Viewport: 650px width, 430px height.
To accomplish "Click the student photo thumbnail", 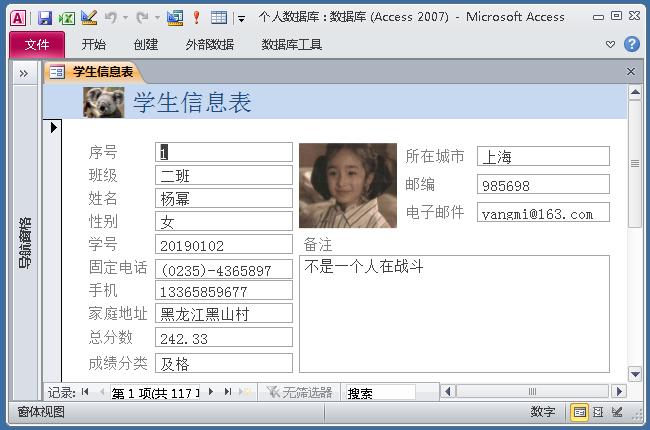I will (348, 185).
